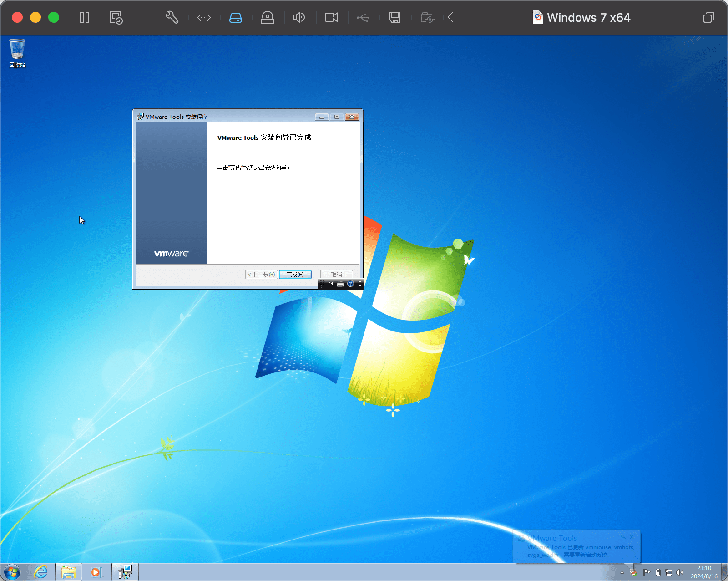728x581 pixels.
Task: Click the hard disk icon in toolbar
Action: click(236, 18)
